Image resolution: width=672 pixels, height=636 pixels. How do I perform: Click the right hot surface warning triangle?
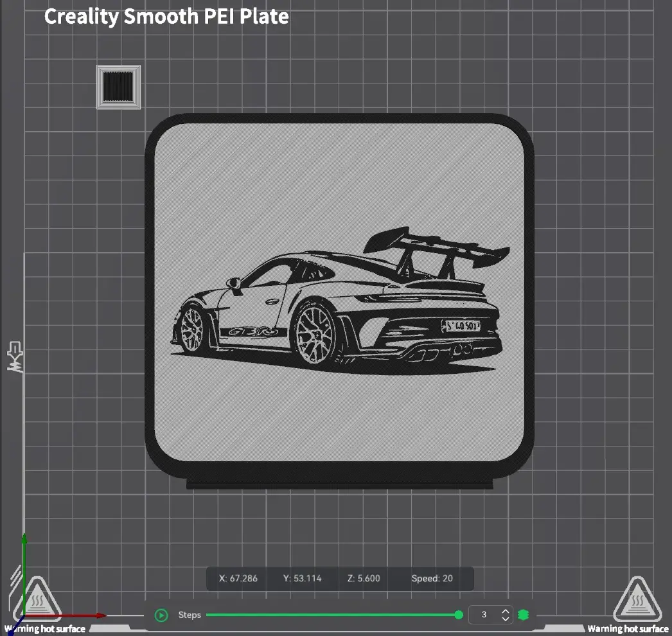click(637, 599)
